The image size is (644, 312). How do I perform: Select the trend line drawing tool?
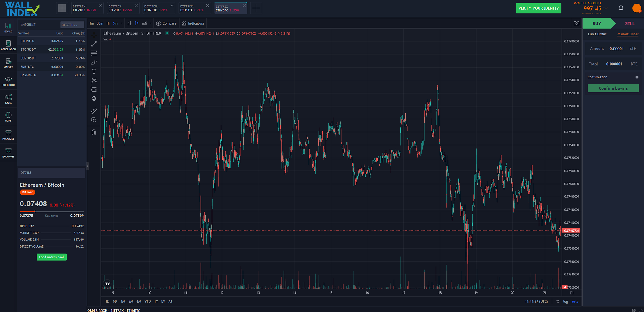click(94, 44)
